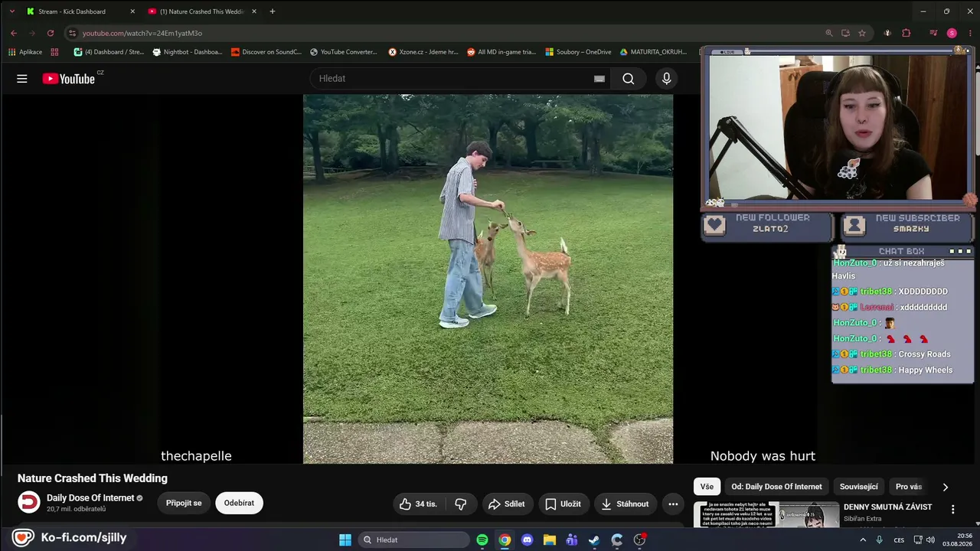Open the Chrome profile avatar
Viewport: 980px width, 551px height.
point(952,33)
